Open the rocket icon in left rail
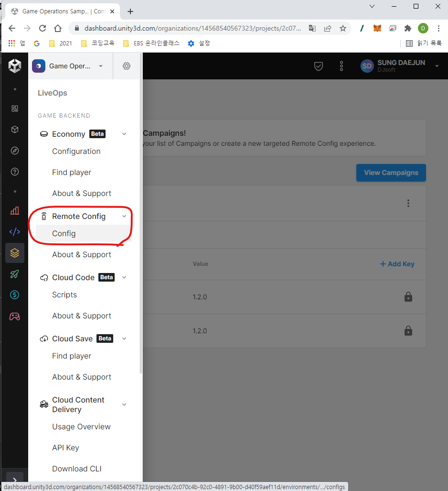The height and width of the screenshot is (491, 448). coord(15,274)
